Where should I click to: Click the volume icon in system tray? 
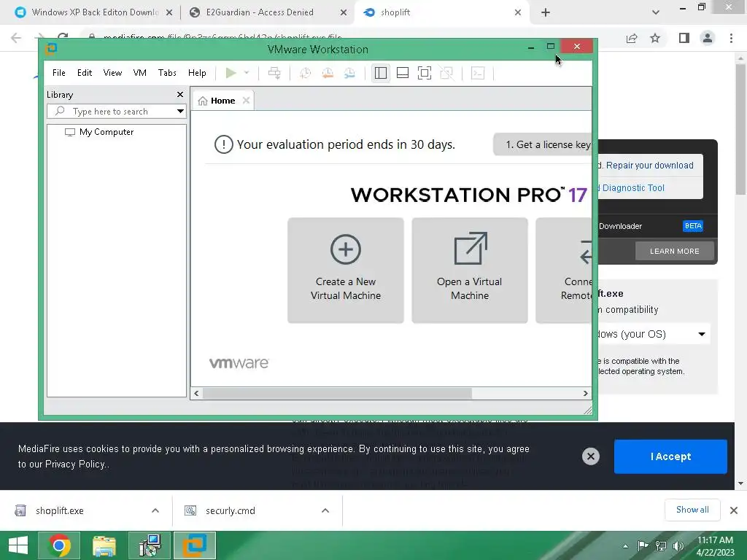pos(679,545)
